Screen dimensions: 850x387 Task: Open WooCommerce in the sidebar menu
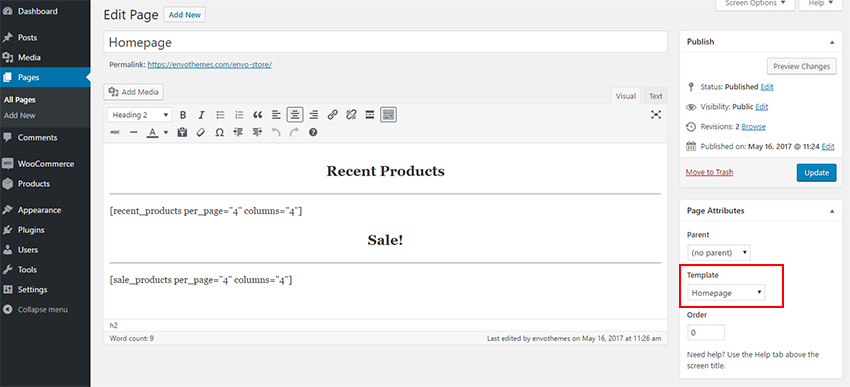(45, 164)
